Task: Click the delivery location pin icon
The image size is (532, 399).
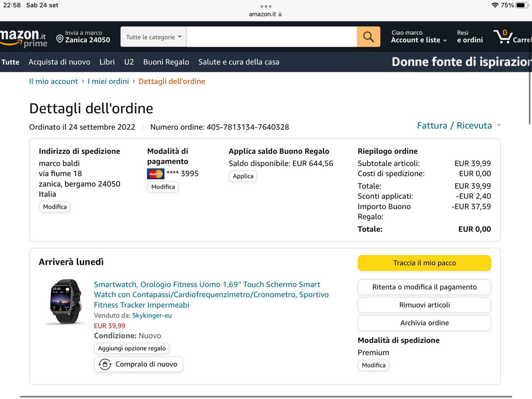Action: [60, 39]
